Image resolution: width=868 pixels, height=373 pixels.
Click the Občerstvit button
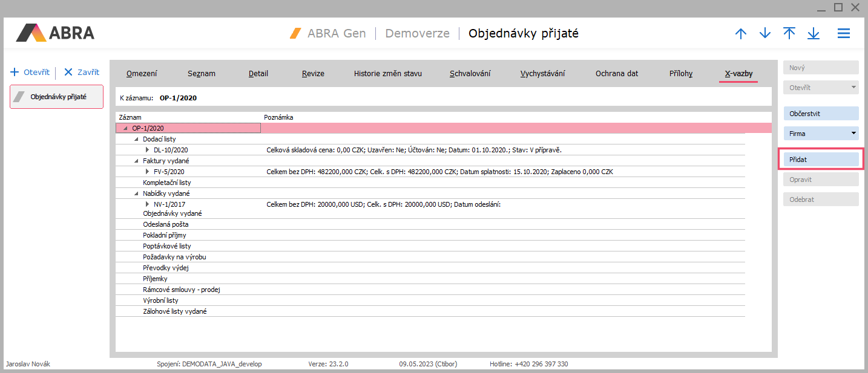[821, 114]
